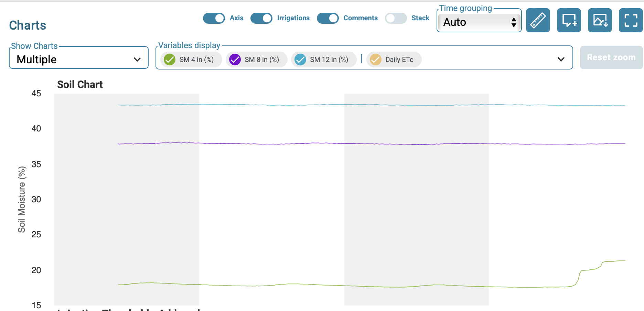644x311 pixels.
Task: Open the Show Charts dropdown
Action: (79, 60)
